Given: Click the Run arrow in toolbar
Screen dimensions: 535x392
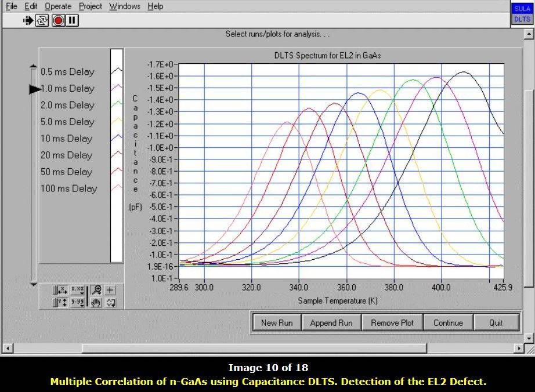Looking at the screenshot, I should (28, 20).
